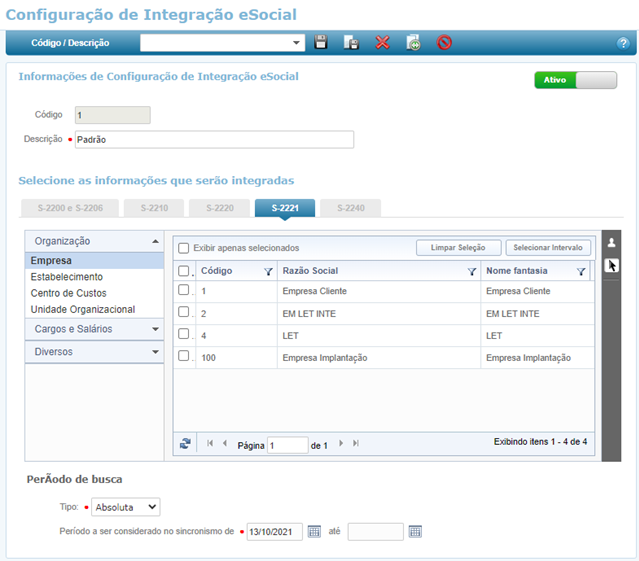
Task: Click the Save floppy disk icon
Action: (x=321, y=42)
